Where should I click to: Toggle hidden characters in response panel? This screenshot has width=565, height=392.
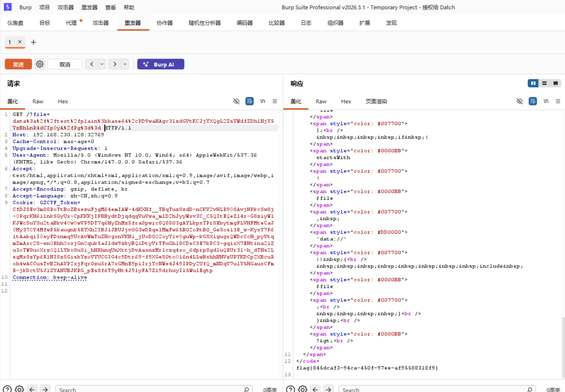tap(520, 101)
